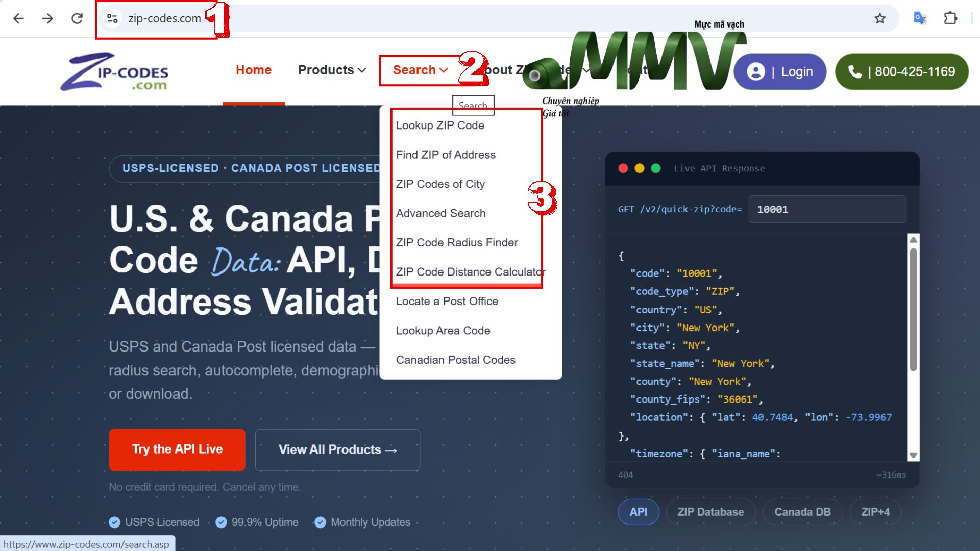Click the USPS Licensed checkmark label
The image size is (980, 551).
(154, 522)
